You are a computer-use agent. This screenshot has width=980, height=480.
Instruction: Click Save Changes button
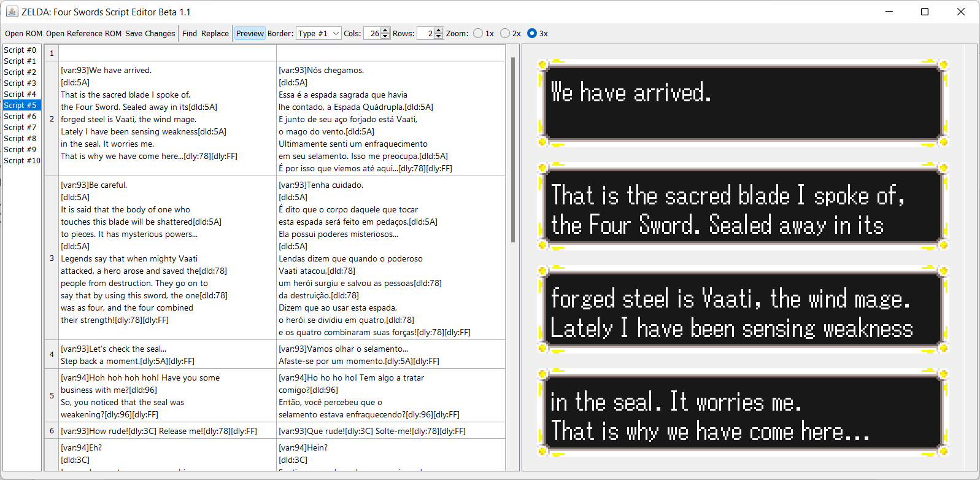150,33
